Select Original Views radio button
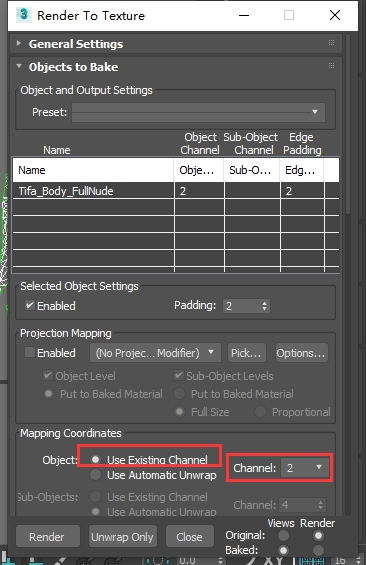366x565 pixels. tap(283, 536)
